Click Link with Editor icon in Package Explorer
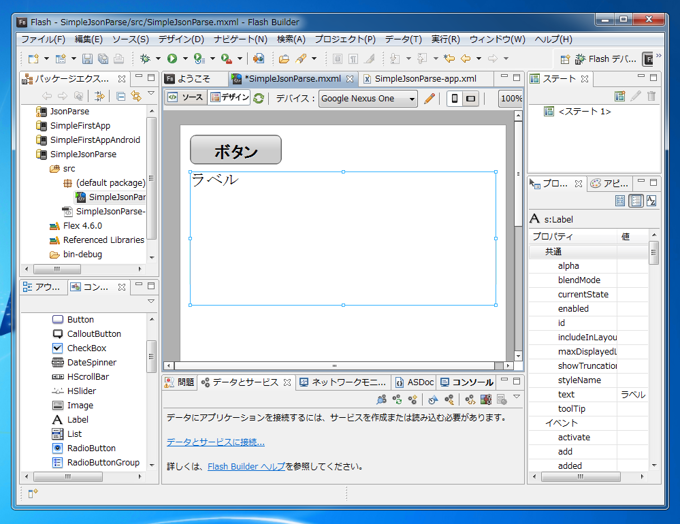Image resolution: width=680 pixels, height=524 pixels. (136, 96)
